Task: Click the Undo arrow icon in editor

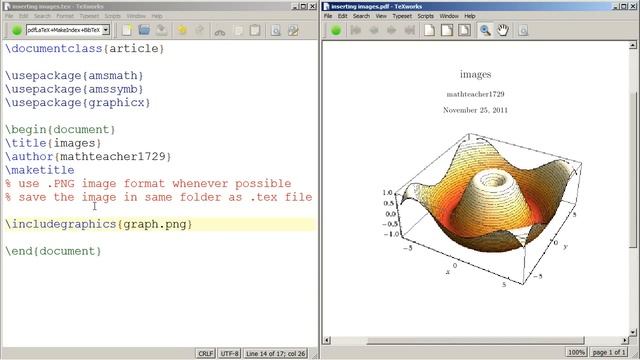Action: 182,30
